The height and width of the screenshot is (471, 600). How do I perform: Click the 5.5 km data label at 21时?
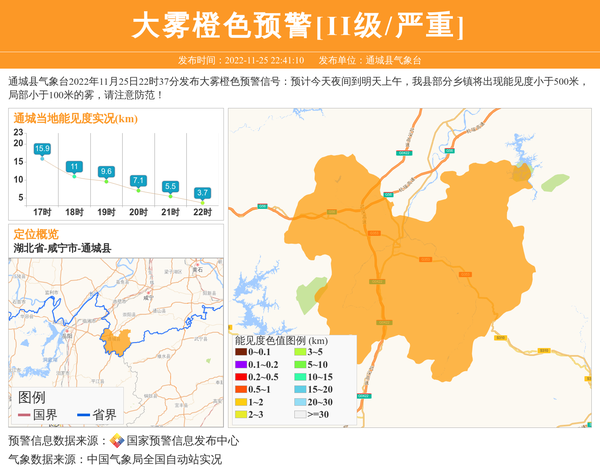coord(170,186)
